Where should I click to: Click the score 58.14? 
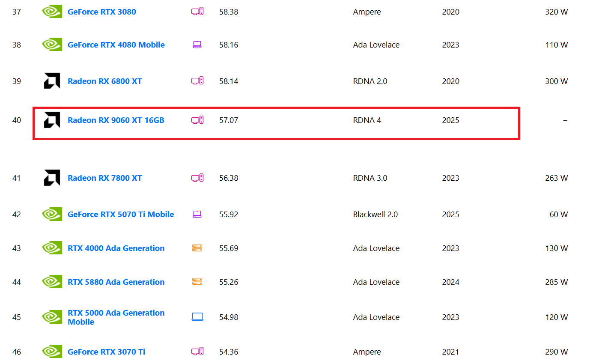tap(229, 81)
